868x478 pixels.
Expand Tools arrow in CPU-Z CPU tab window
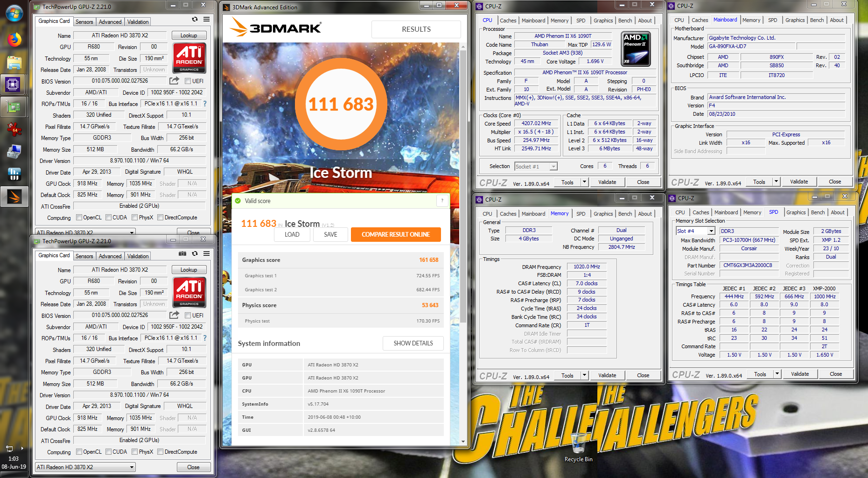click(x=584, y=182)
